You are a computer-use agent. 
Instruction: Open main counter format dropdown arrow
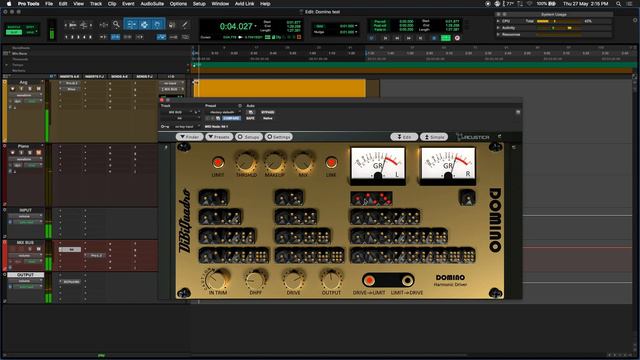pos(256,27)
